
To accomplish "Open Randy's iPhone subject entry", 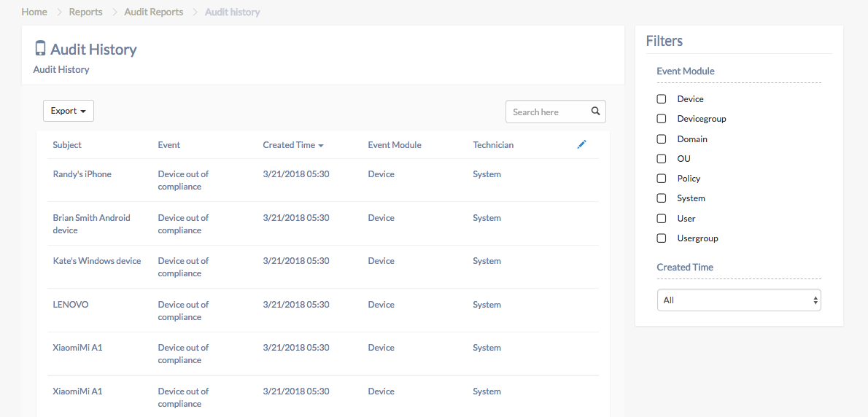I will pos(82,174).
